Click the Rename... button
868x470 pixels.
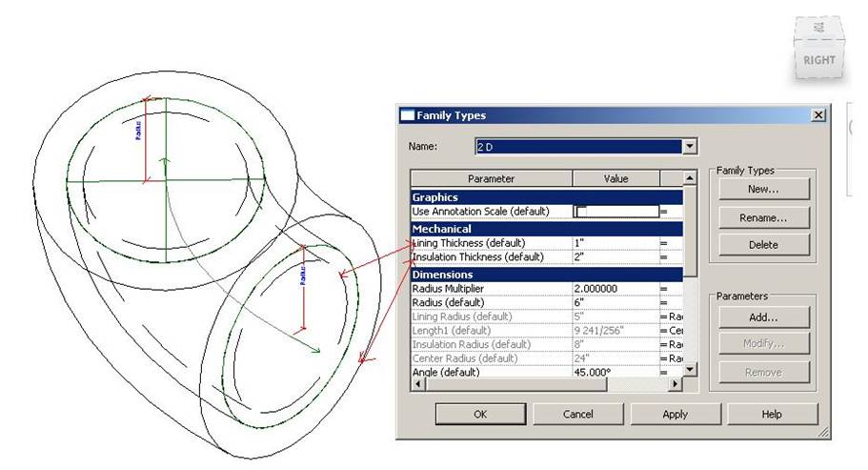pos(763,217)
